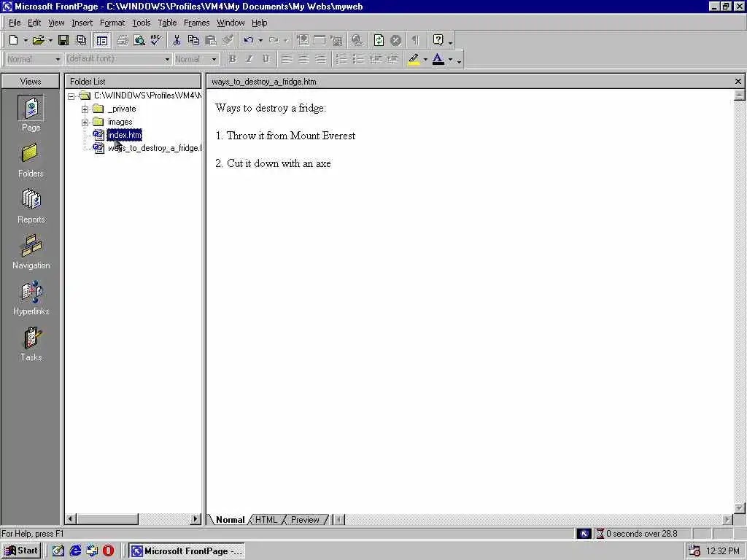
Task: Toggle Italic formatting
Action: [249, 59]
